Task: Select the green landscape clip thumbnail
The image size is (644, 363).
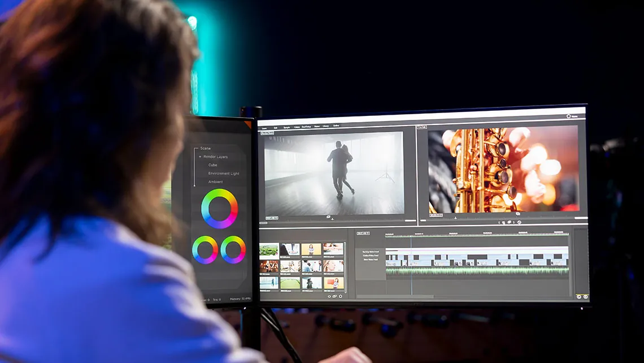Action: (269, 250)
